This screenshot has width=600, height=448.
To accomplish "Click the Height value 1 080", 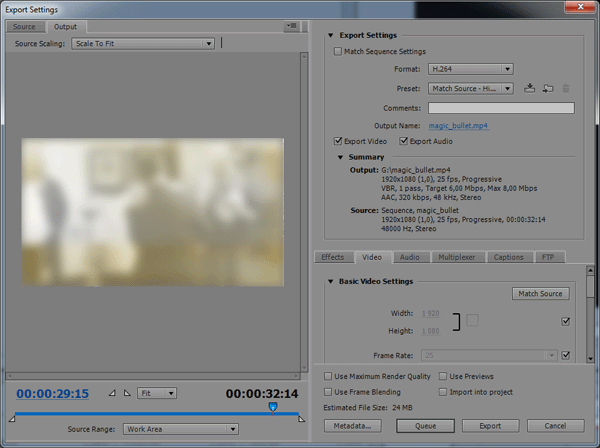I will tap(430, 331).
